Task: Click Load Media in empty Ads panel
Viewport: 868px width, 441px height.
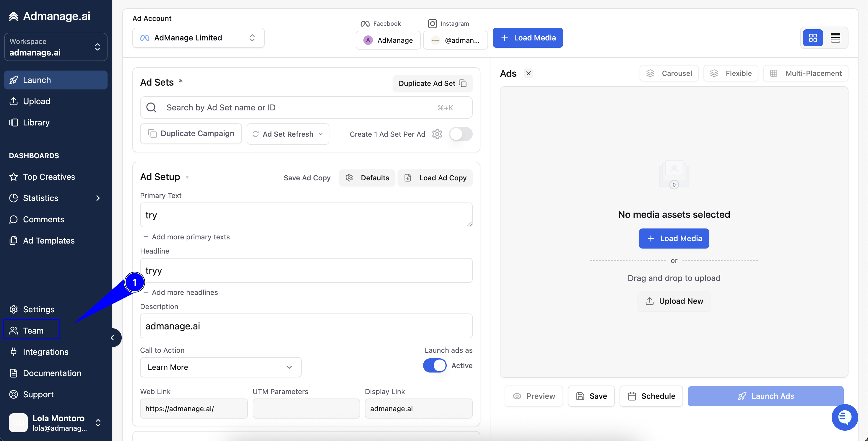Action: click(x=674, y=238)
